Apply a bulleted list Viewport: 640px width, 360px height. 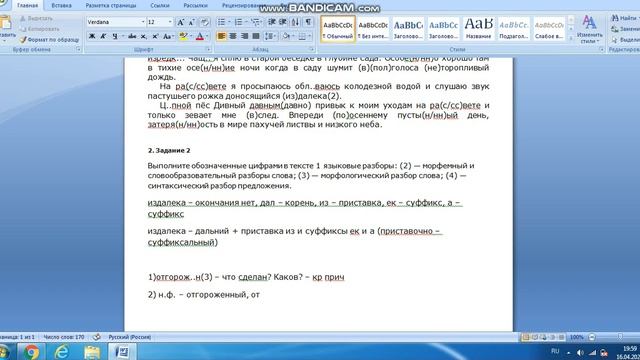point(221,22)
